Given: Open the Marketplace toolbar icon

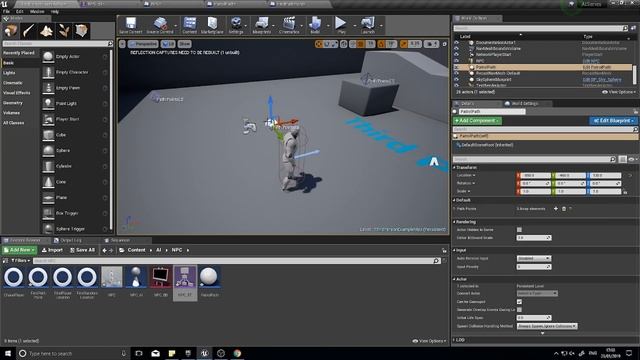Looking at the screenshot, I should [212, 25].
